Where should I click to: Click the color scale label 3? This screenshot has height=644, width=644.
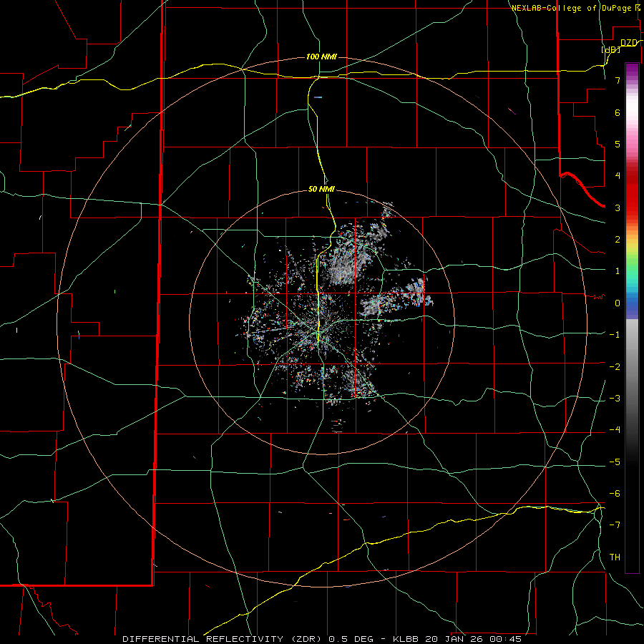(x=618, y=208)
